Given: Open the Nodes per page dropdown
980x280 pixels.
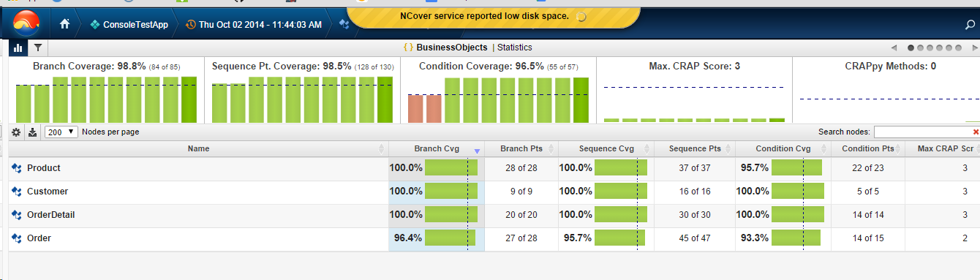Looking at the screenshot, I should click(61, 132).
